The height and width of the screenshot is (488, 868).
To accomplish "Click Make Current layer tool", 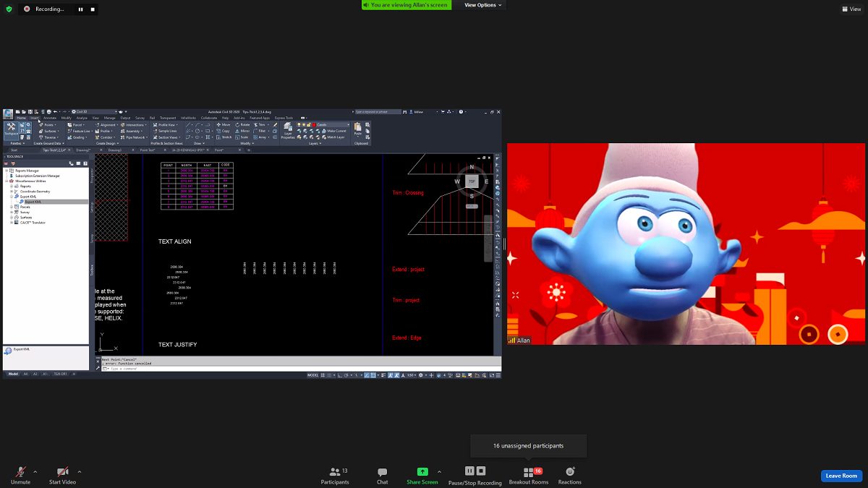I will click(333, 131).
